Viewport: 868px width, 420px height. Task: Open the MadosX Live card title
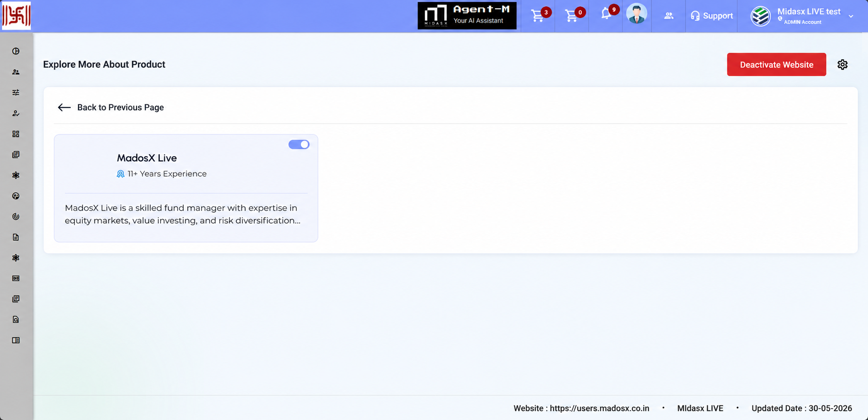tap(147, 158)
